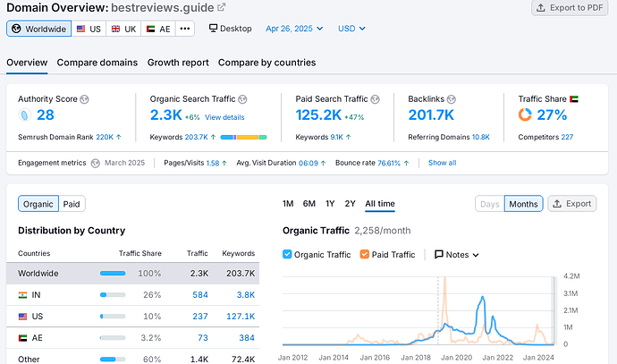Click the India flag in the country table
Screen dimensions: 617x364
coord(23,295)
